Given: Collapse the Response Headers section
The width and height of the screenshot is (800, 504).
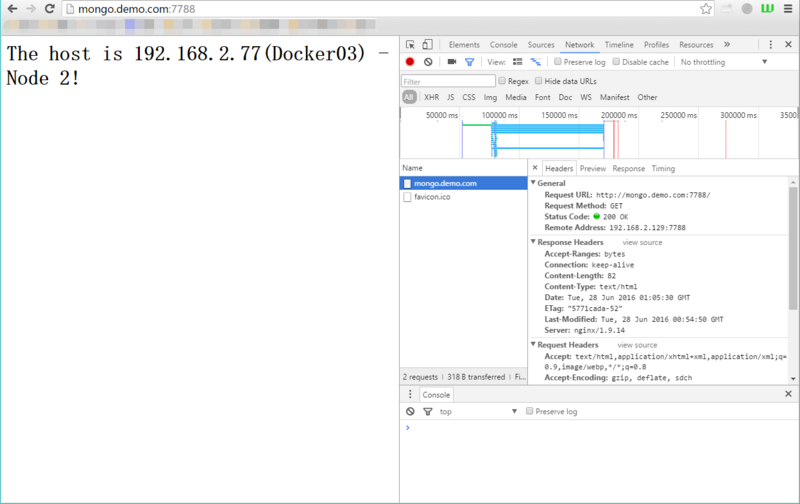Looking at the screenshot, I should coord(533,242).
